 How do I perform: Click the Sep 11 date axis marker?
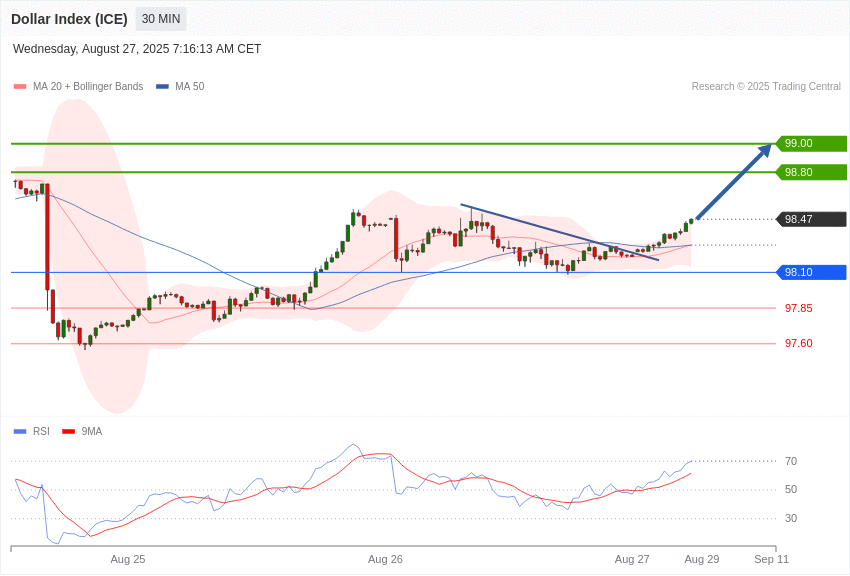(x=771, y=559)
